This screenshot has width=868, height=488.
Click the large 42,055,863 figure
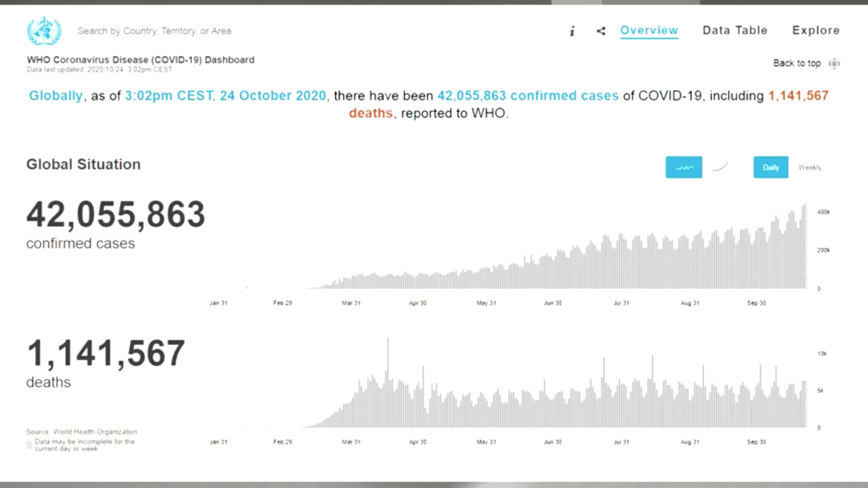point(115,215)
